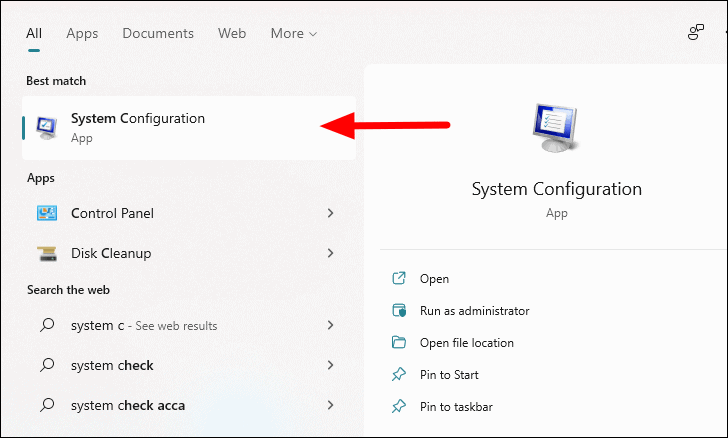Expand the Control Panel result chevron

point(331,213)
